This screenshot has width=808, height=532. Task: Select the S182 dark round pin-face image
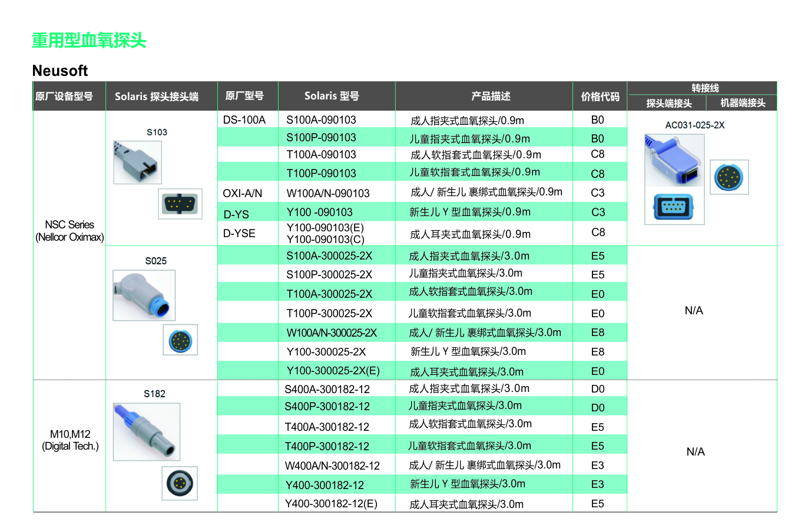pos(180,483)
